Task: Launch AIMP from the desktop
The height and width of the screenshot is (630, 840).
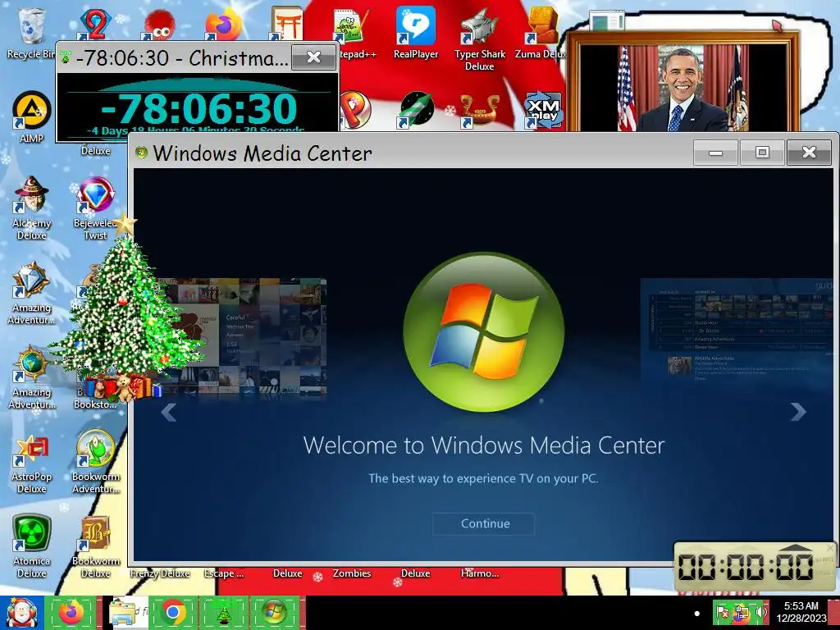Action: (32, 116)
